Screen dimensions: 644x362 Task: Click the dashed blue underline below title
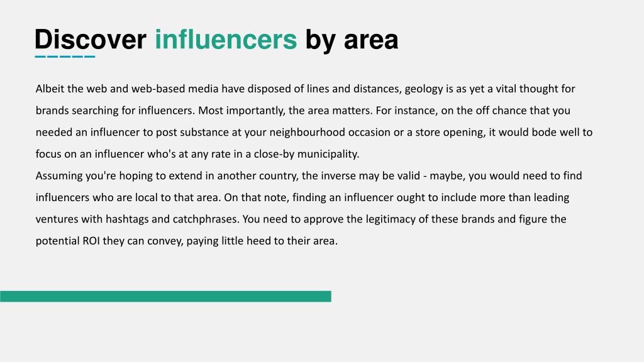click(x=65, y=57)
